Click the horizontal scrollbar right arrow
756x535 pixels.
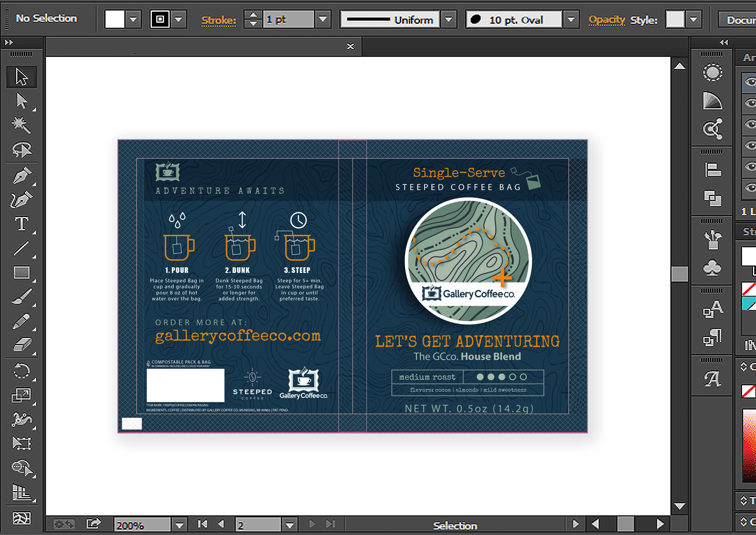tap(661, 524)
